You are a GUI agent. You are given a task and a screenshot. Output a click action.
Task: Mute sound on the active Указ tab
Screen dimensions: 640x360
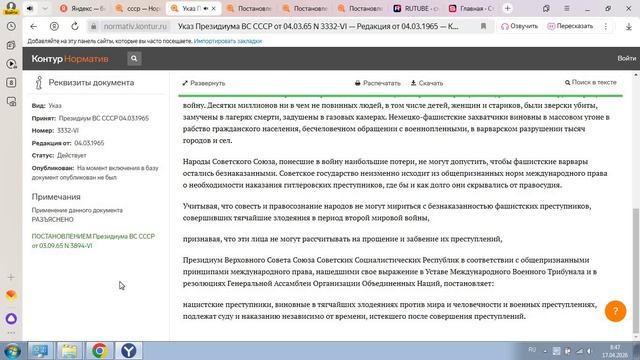pyautogui.click(x=206, y=8)
